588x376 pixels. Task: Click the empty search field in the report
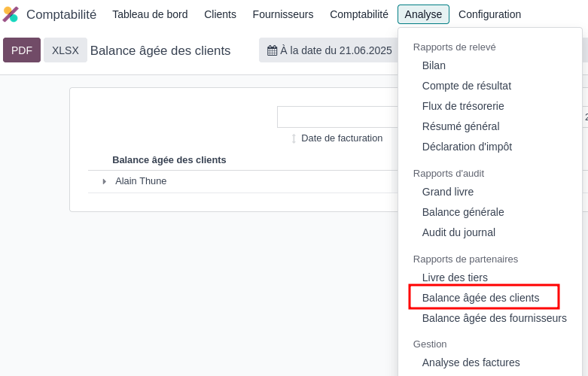coord(337,117)
